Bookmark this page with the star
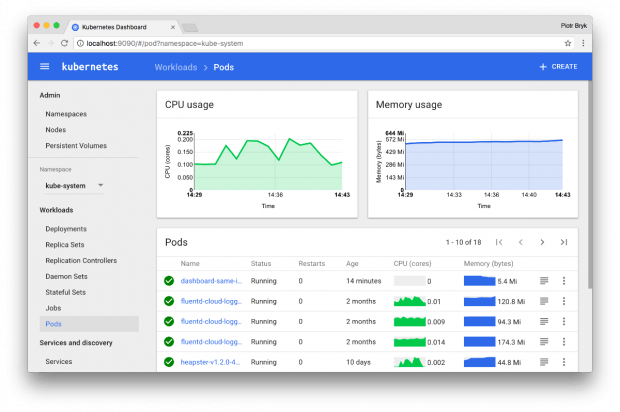The width and height of the screenshot is (620, 412). (x=568, y=43)
